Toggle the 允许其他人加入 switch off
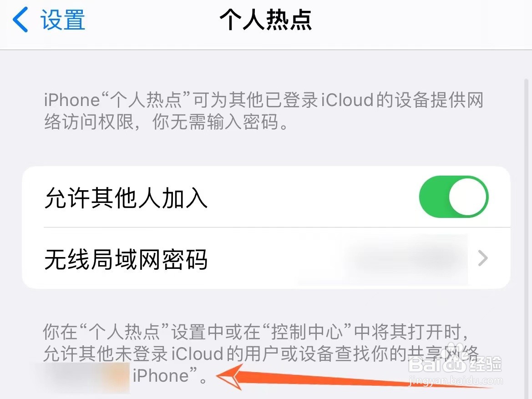This screenshot has width=532, height=399. coord(454,197)
